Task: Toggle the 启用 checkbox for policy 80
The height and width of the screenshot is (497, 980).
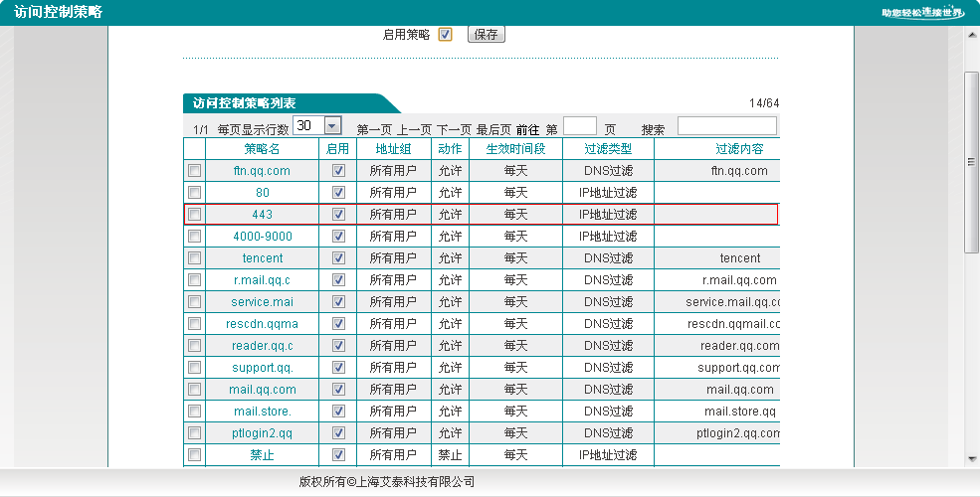Action: 338,192
